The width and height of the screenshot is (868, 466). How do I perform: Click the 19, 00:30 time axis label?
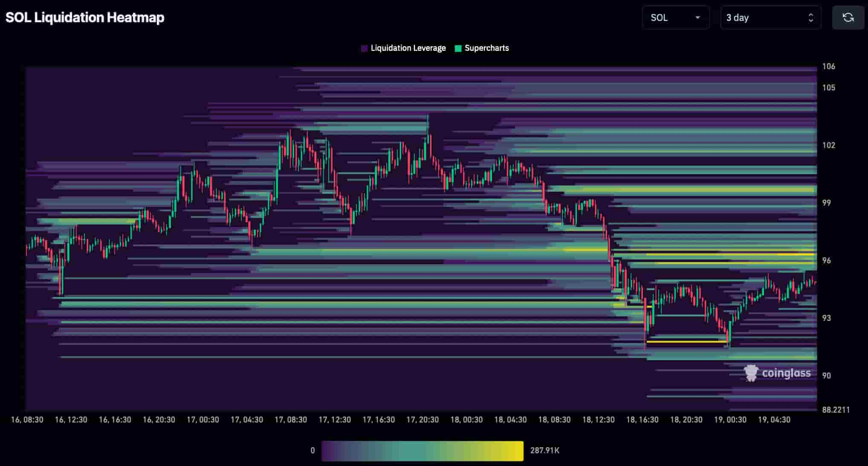tap(730, 419)
